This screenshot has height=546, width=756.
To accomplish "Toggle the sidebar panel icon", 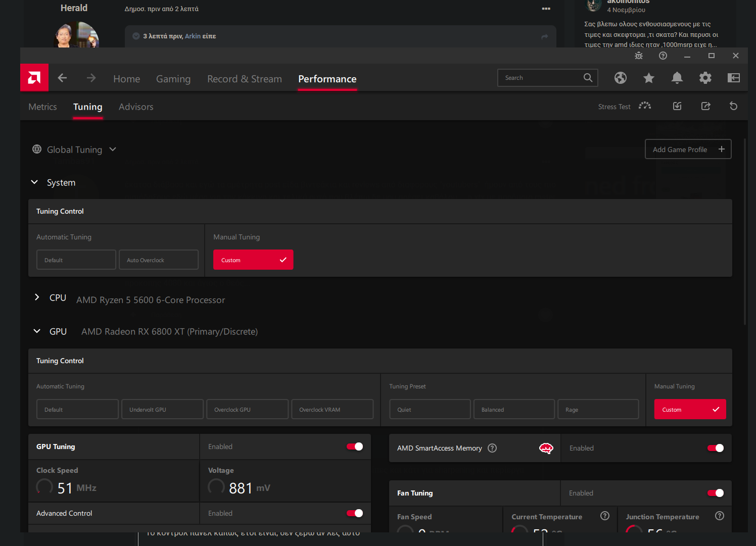I will click(x=734, y=78).
